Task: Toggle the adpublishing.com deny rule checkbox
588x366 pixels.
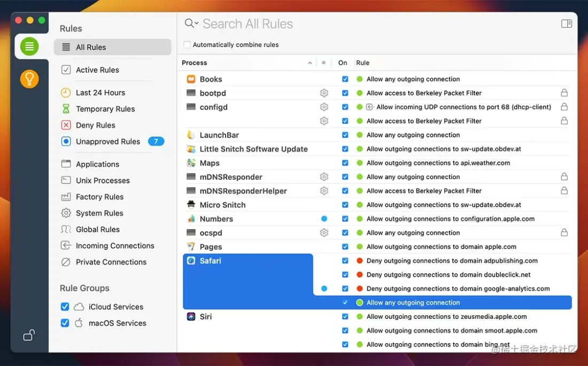Action: [x=345, y=261]
